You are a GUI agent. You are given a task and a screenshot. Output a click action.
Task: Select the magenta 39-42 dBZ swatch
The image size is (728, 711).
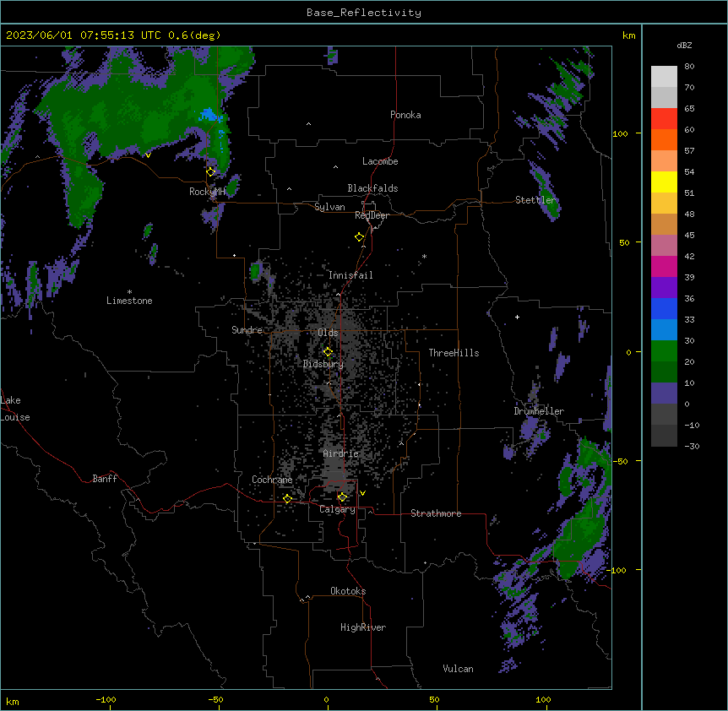(x=664, y=266)
